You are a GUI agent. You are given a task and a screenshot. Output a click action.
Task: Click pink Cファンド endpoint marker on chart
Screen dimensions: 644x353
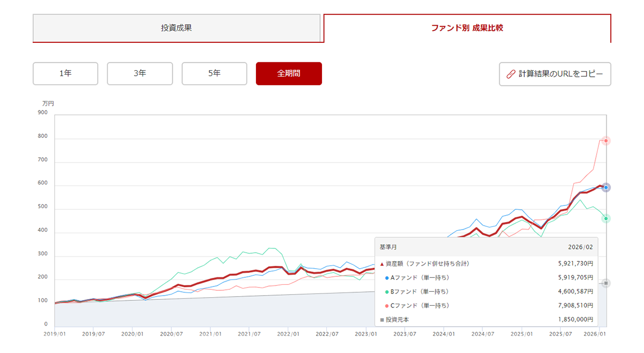[x=606, y=141]
